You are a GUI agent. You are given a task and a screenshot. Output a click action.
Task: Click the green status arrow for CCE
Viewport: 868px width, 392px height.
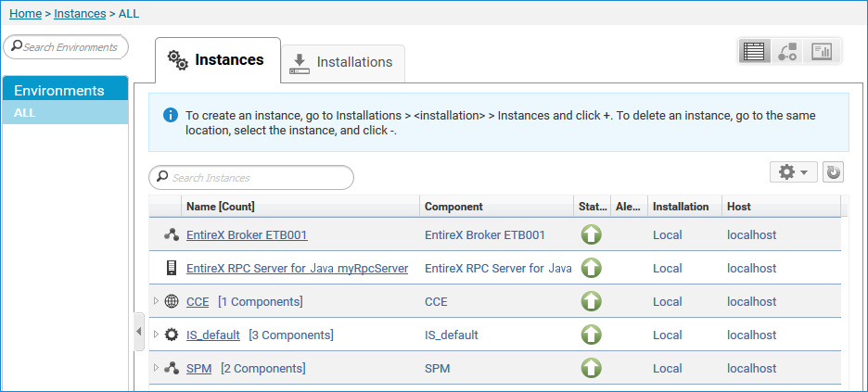tap(592, 301)
